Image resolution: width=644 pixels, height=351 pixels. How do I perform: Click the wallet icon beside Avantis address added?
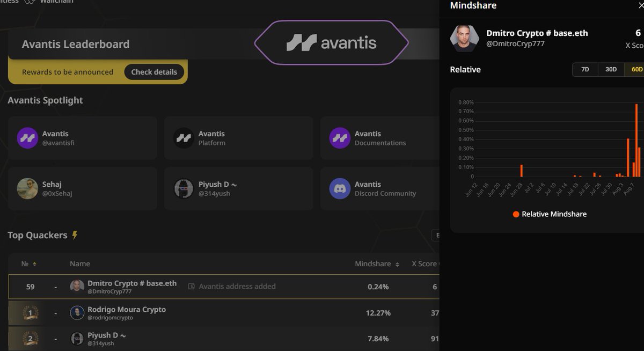pyautogui.click(x=192, y=287)
